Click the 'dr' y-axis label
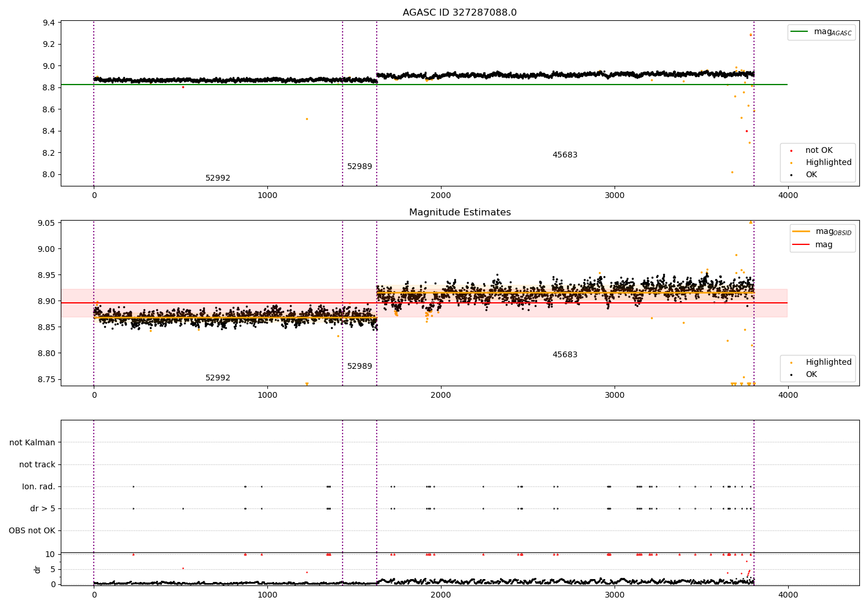Image resolution: width=868 pixels, height=608 pixels. point(38,569)
